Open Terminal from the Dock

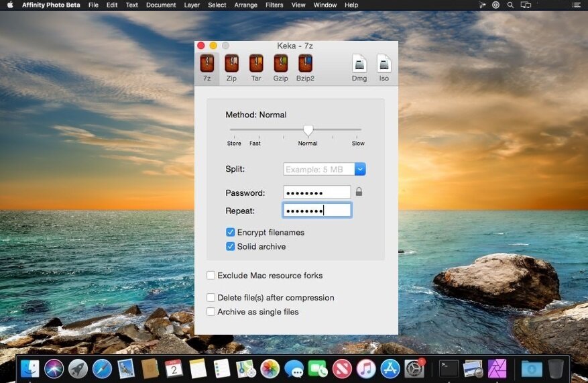449,368
